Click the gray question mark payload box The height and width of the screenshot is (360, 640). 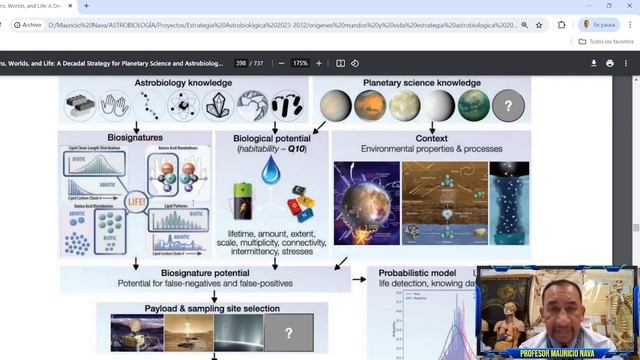(289, 333)
